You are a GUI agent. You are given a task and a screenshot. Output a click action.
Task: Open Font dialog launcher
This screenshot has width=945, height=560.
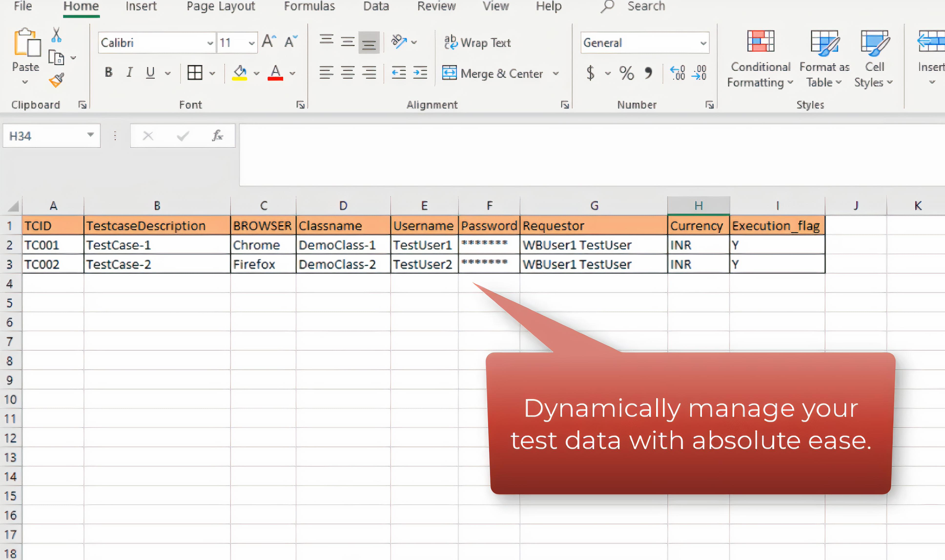pyautogui.click(x=300, y=105)
